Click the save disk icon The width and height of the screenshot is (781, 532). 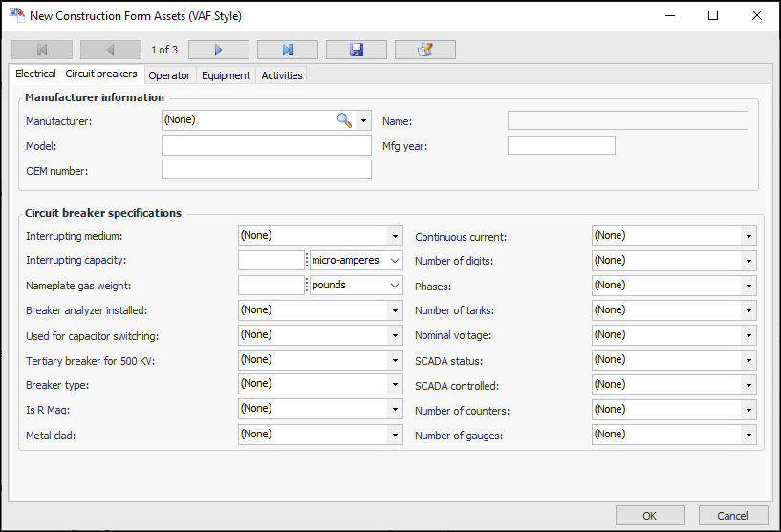(356, 50)
